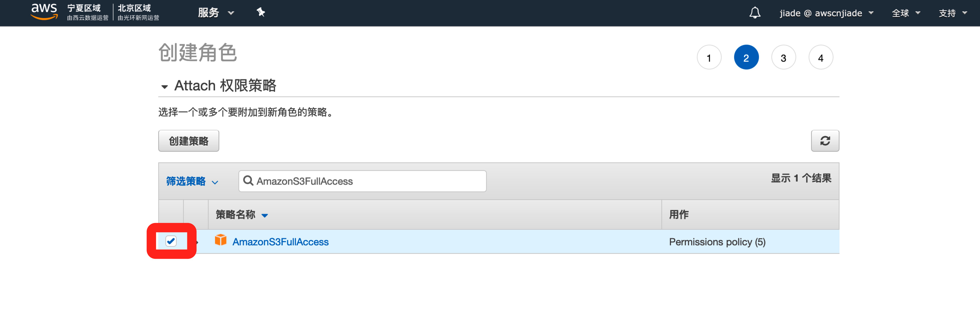Go to step 3 of the wizard
This screenshot has width=980, height=329.
[x=783, y=58]
